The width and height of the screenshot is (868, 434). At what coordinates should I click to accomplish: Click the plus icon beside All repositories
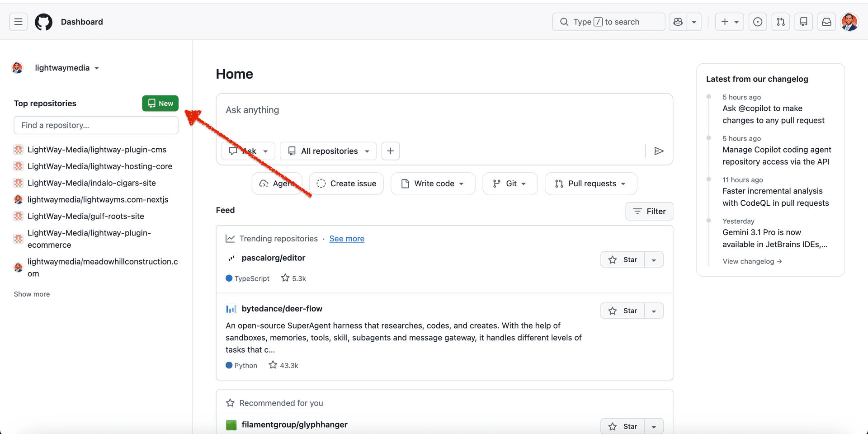tap(391, 151)
